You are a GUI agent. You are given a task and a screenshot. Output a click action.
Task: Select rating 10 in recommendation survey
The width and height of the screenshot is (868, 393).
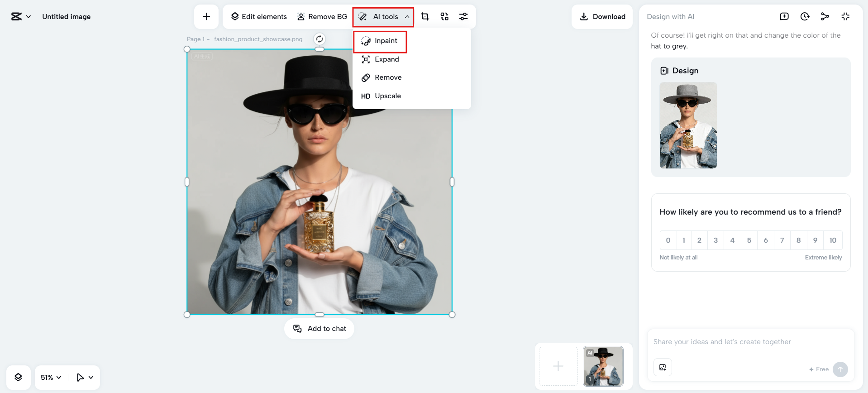pyautogui.click(x=833, y=240)
